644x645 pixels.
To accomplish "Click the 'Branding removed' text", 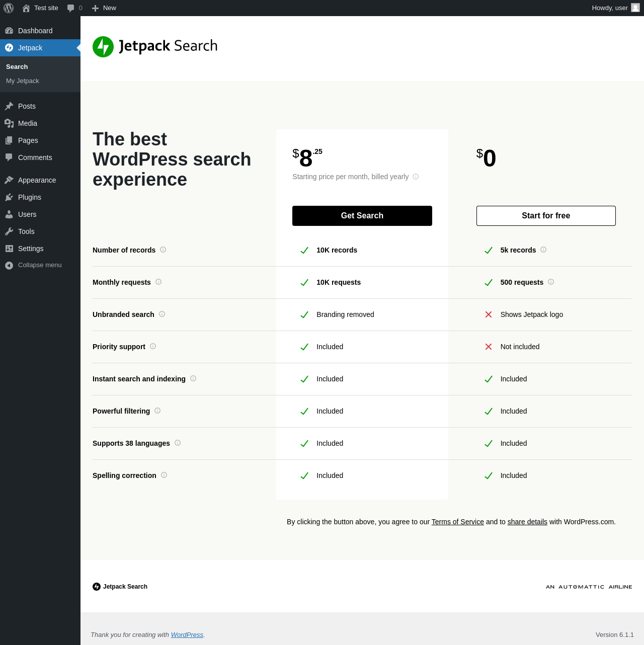I will tap(345, 314).
